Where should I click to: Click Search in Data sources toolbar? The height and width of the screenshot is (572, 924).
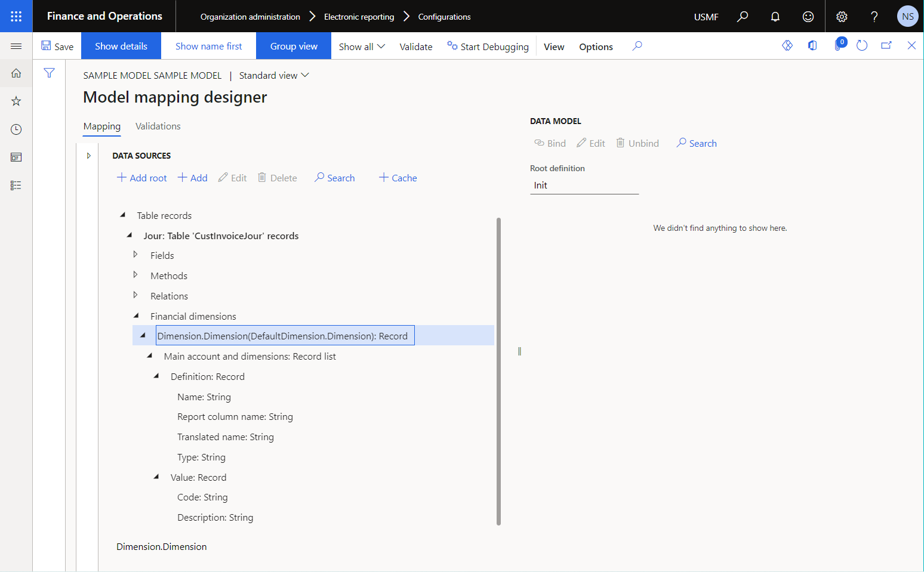(x=335, y=178)
